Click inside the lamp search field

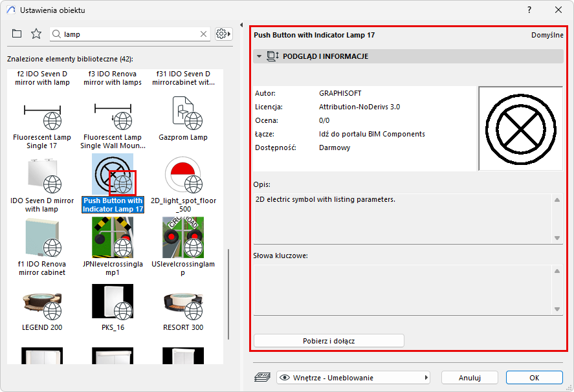130,34
